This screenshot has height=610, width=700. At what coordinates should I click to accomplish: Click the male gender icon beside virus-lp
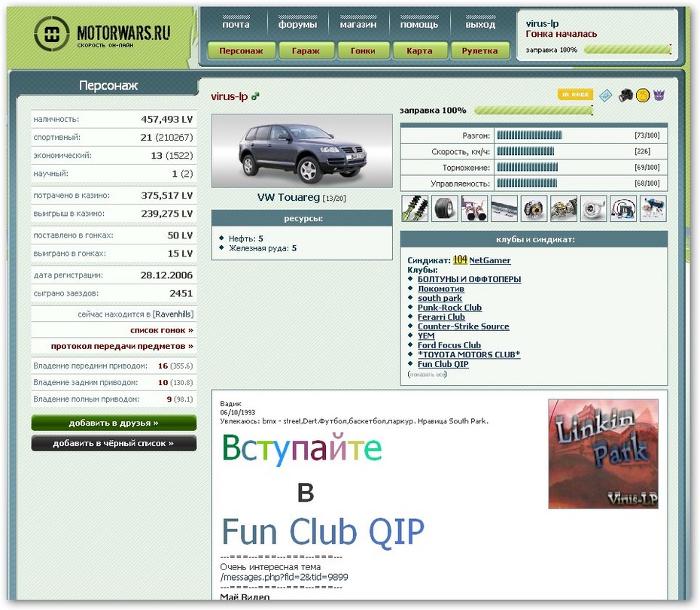point(255,96)
